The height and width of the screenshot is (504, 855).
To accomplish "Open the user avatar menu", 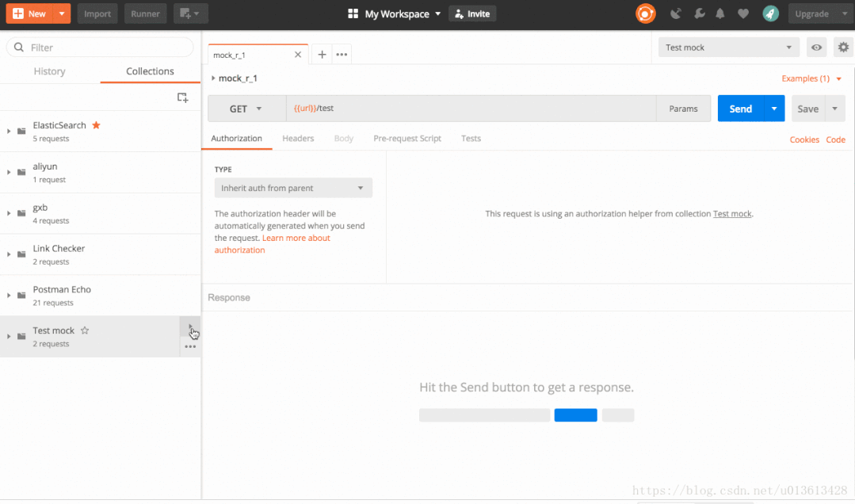I will (x=770, y=13).
